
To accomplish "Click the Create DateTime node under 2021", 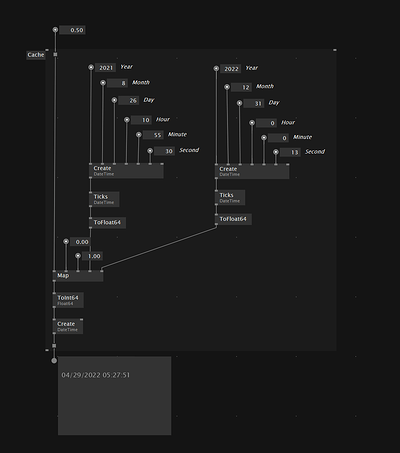I will tap(126, 171).
